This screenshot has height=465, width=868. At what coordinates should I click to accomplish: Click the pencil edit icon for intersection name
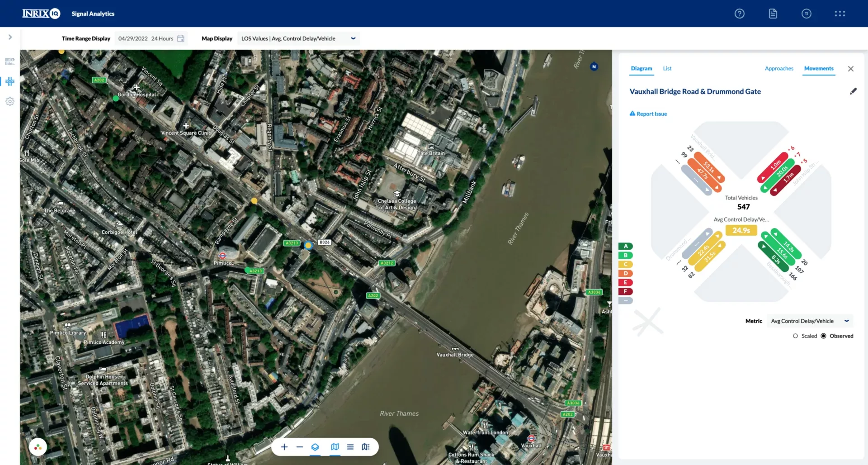(853, 91)
